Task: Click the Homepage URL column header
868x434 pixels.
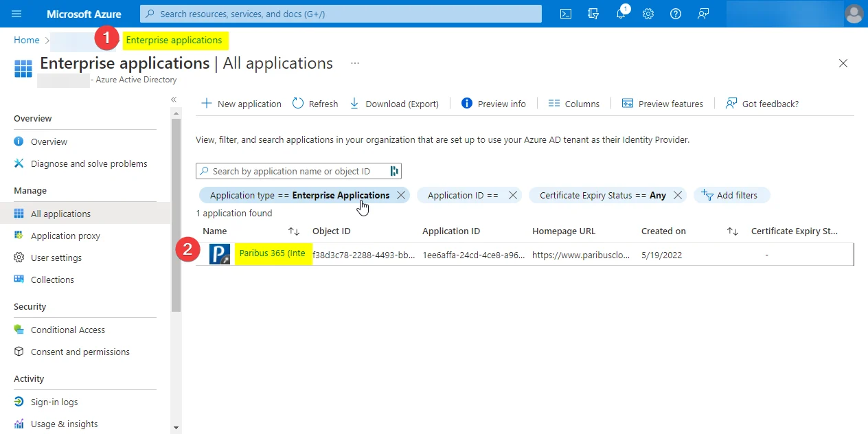Action: [564, 231]
